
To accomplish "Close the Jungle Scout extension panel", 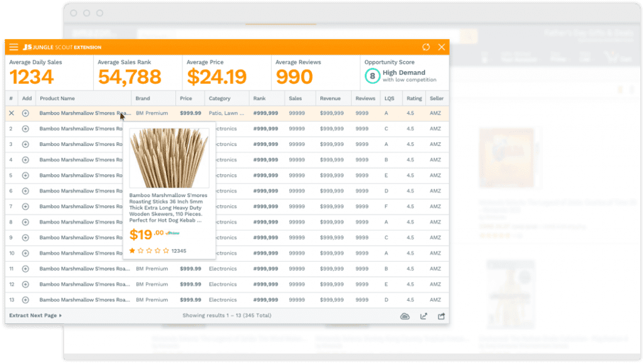I will pyautogui.click(x=441, y=47).
